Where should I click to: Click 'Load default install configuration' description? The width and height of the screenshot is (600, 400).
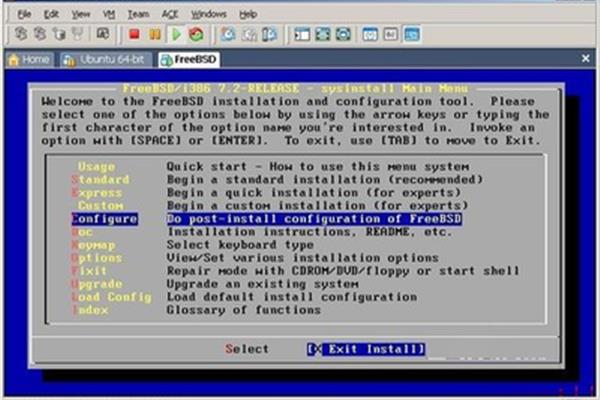(x=292, y=297)
